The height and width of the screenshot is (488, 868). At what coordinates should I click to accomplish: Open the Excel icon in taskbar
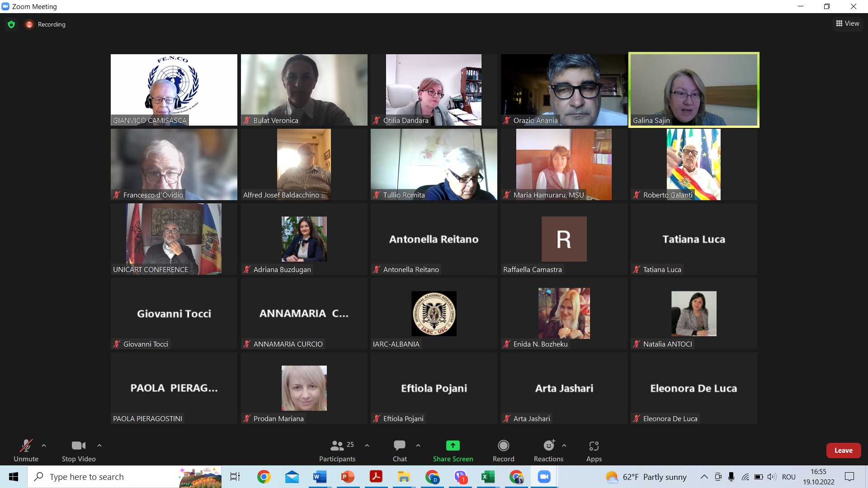[487, 477]
